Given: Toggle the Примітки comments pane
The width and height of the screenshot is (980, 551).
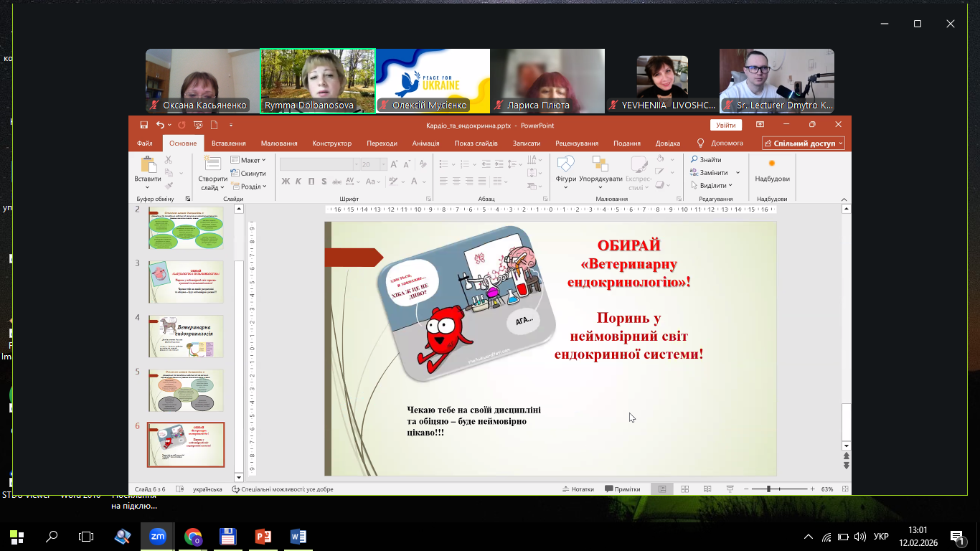Looking at the screenshot, I should pos(622,489).
